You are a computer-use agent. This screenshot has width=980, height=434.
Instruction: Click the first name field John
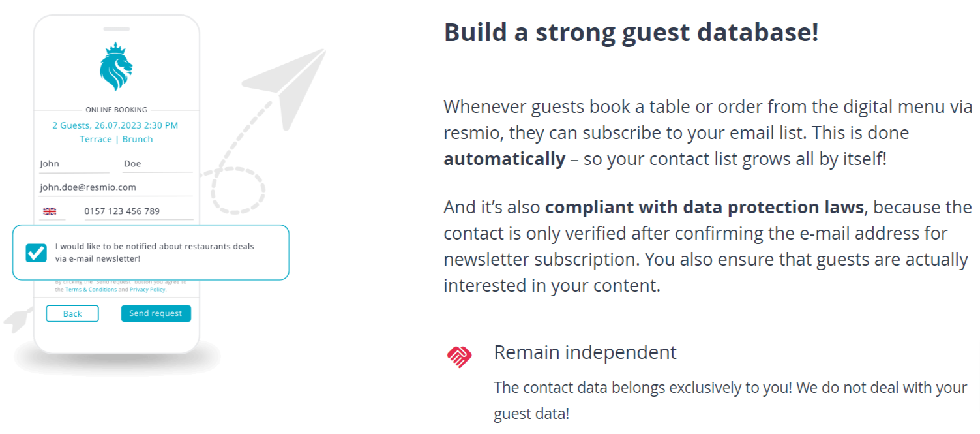click(x=73, y=164)
